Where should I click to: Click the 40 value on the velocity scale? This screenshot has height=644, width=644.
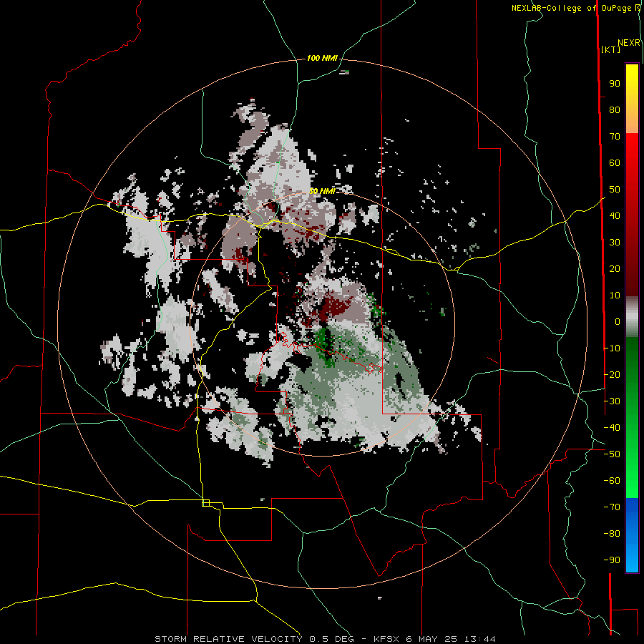point(615,216)
